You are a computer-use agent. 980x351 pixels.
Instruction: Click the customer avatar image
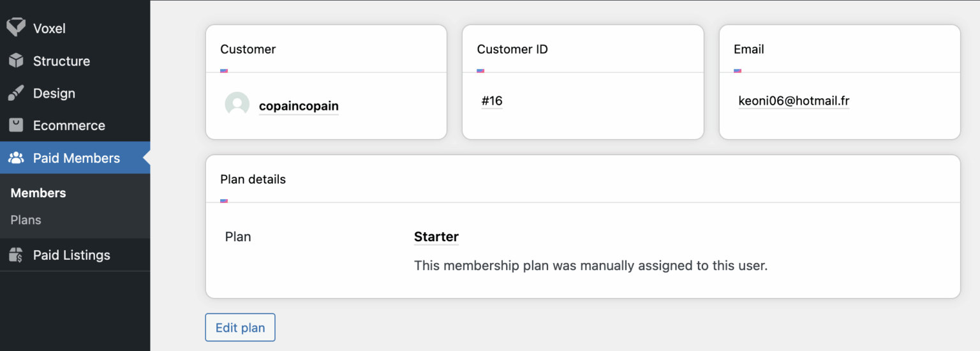237,104
